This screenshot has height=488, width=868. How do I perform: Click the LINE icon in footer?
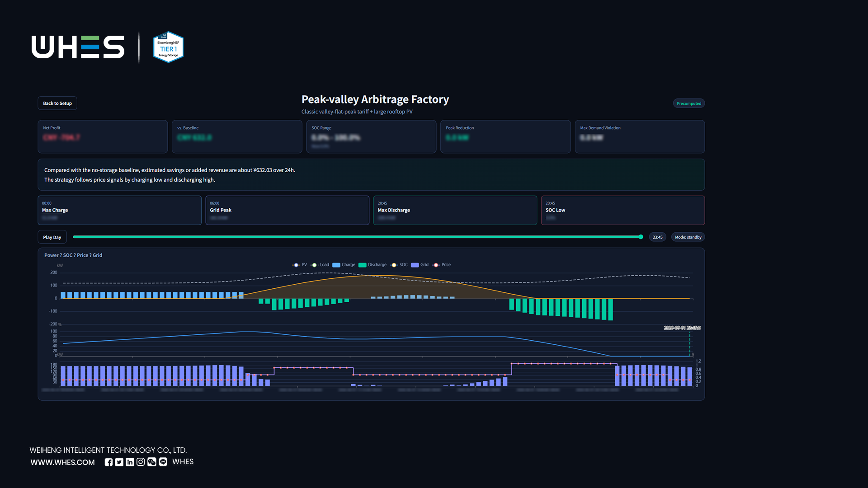pos(163,462)
